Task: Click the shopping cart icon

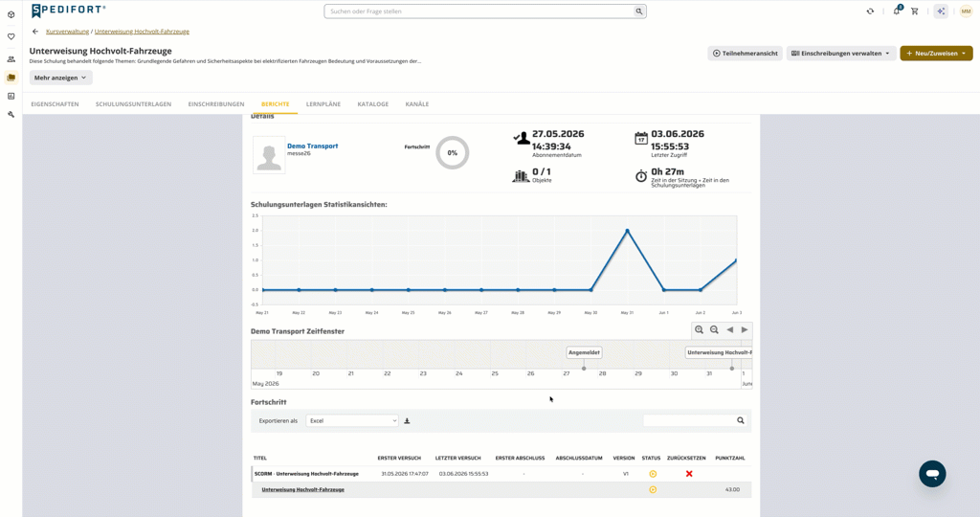Action: [914, 11]
